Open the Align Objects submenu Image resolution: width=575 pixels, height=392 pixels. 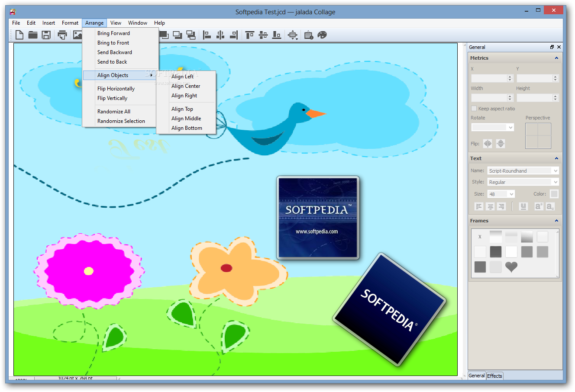click(120, 75)
